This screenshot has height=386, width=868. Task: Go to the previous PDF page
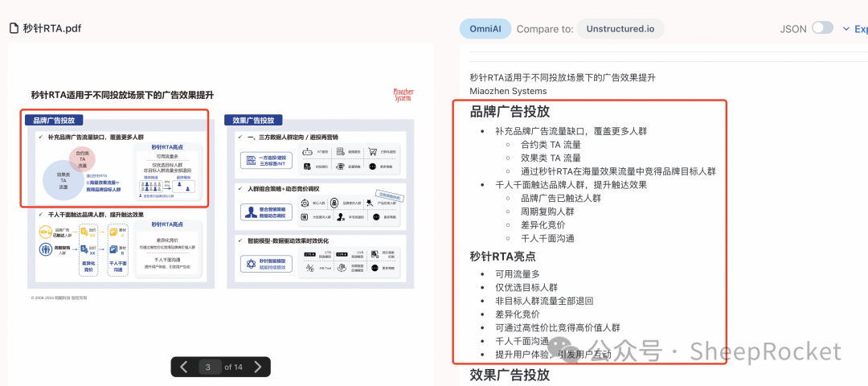[x=184, y=367]
